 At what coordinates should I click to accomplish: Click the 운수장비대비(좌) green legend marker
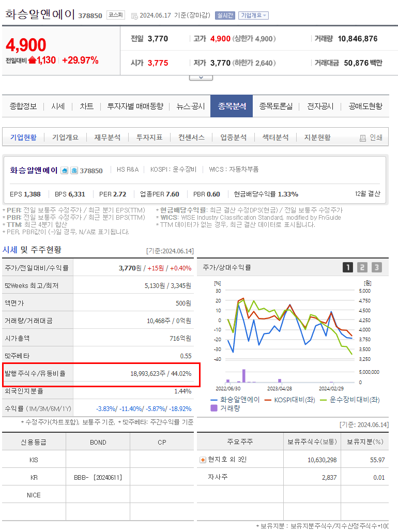[323, 400]
